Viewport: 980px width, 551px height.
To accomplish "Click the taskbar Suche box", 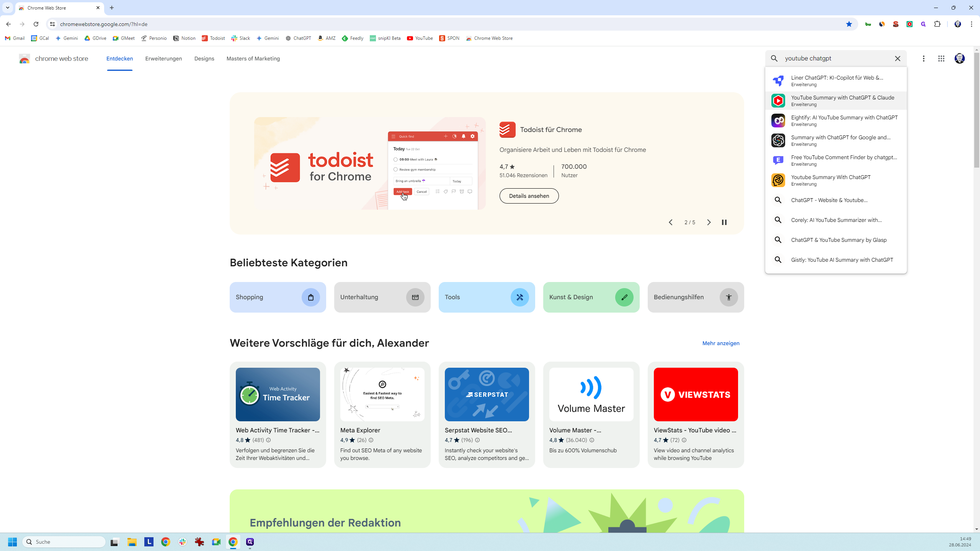I will [64, 542].
